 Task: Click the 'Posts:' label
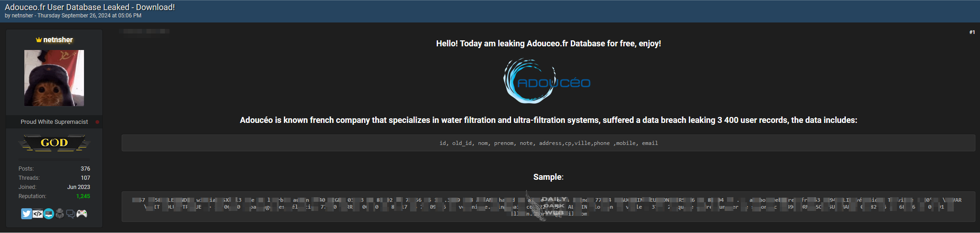(x=26, y=169)
